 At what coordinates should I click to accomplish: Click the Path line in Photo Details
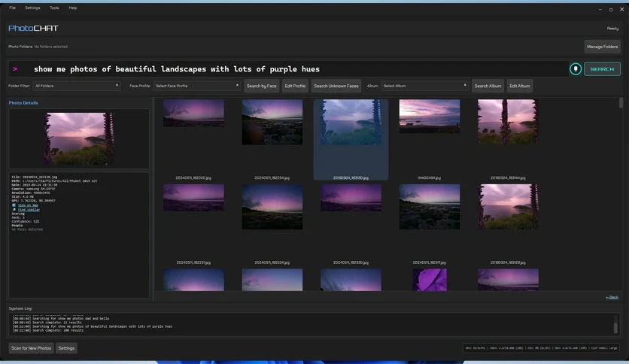pos(54,180)
